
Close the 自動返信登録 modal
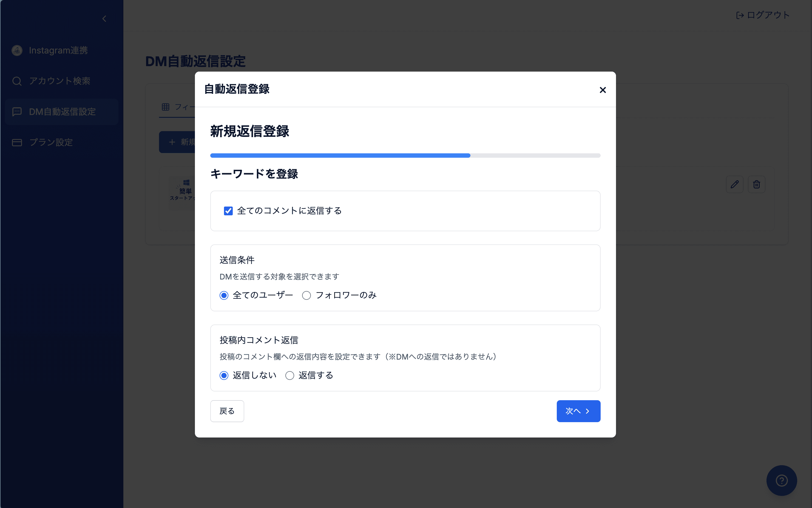click(603, 90)
